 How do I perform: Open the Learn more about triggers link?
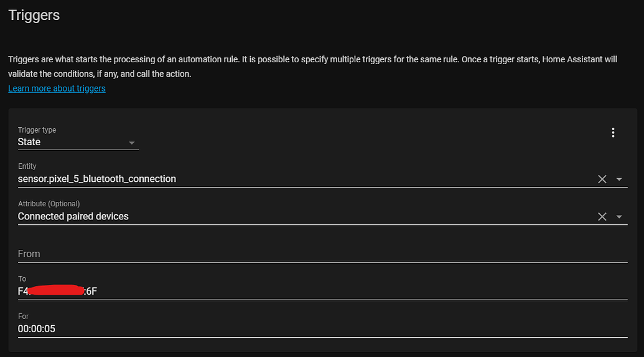click(x=57, y=88)
